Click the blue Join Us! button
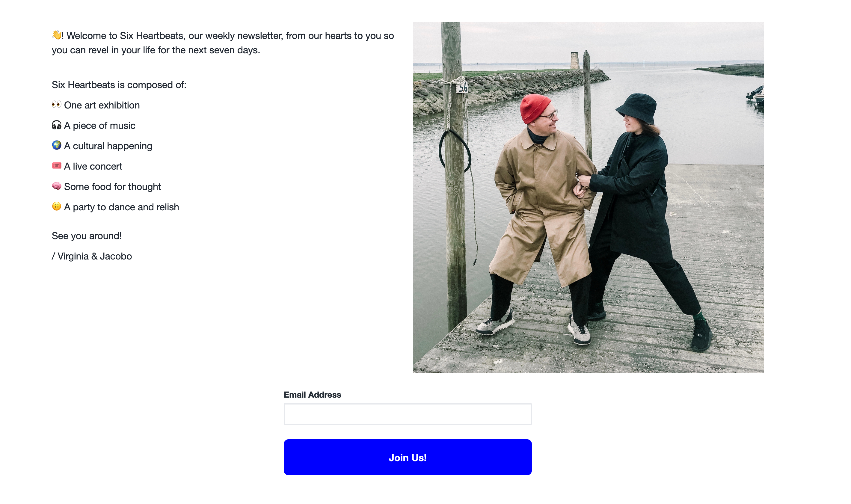This screenshot has height=504, width=851. (408, 457)
